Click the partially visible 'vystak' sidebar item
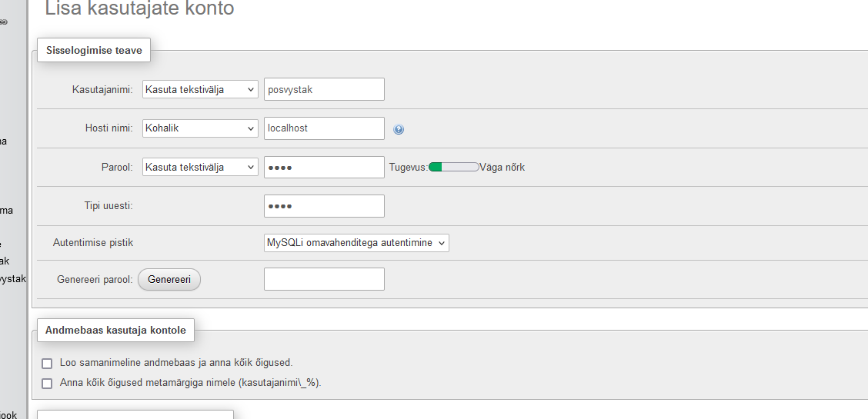 tap(13, 278)
